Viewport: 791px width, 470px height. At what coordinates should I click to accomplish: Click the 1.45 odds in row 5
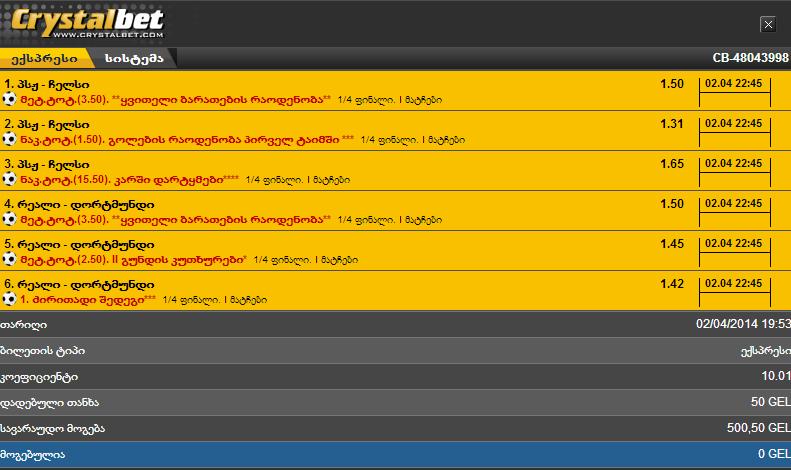[672, 244]
